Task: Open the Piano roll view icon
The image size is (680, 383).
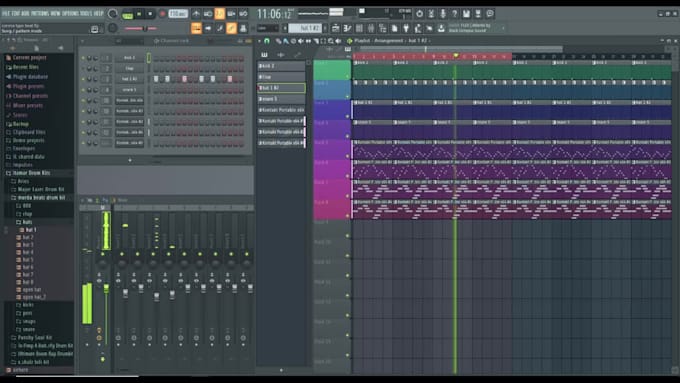Action: (347, 29)
